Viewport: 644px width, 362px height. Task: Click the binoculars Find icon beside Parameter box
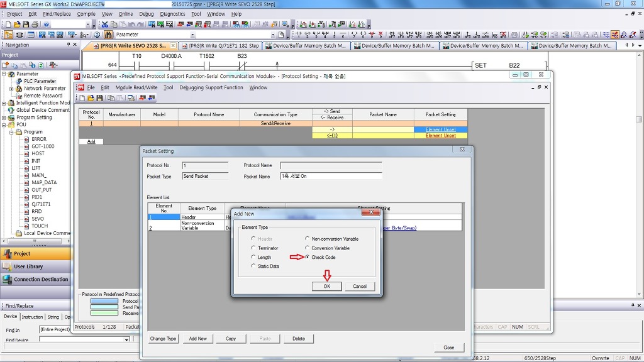(x=108, y=35)
